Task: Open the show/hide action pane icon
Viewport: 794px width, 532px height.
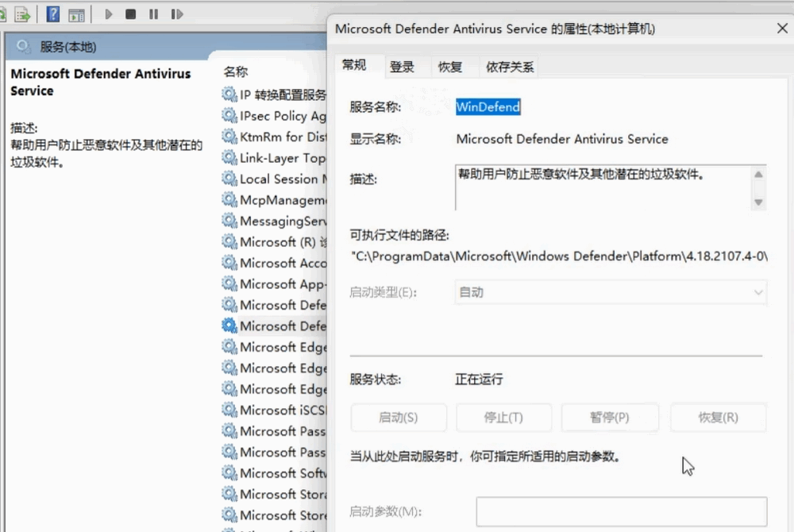Action: [76, 14]
